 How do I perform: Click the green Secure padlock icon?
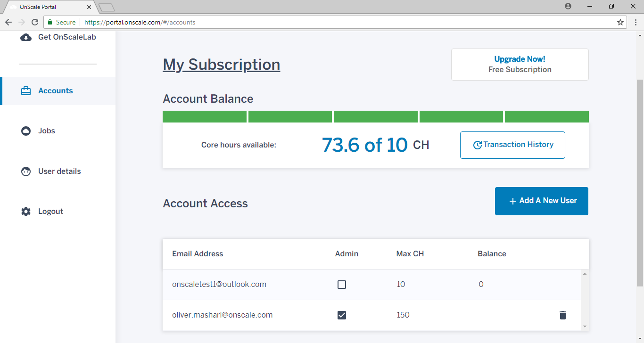pyautogui.click(x=50, y=22)
